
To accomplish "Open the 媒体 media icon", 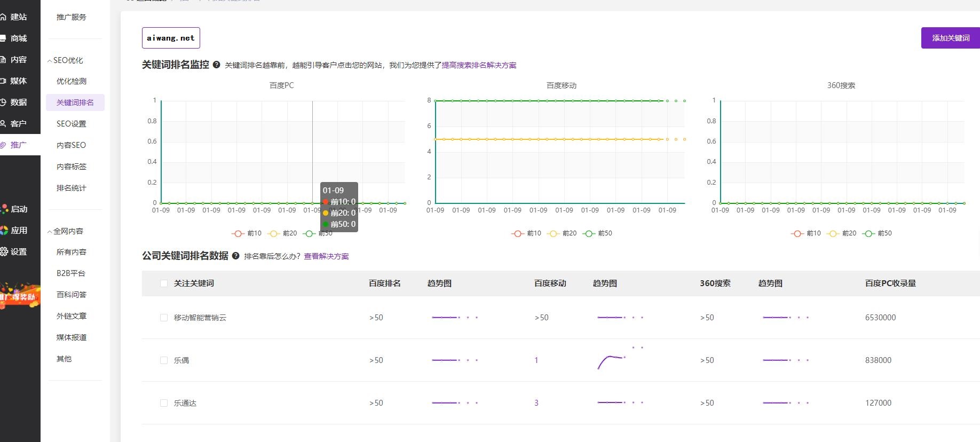I will coord(3,81).
